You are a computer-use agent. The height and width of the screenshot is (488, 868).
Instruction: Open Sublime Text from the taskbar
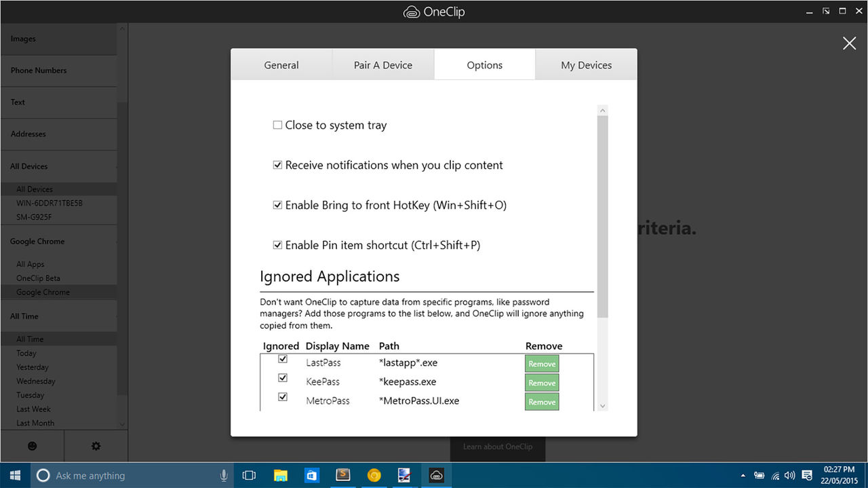[343, 476]
